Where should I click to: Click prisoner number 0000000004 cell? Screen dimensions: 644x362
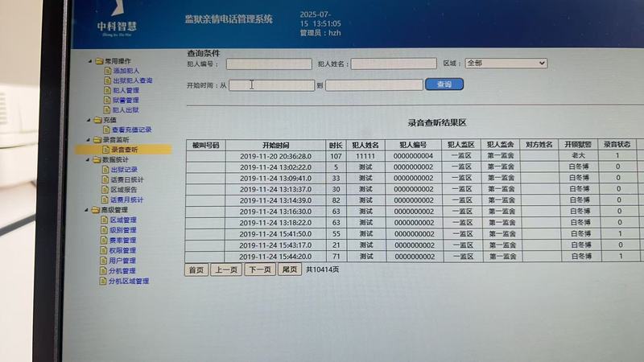413,156
